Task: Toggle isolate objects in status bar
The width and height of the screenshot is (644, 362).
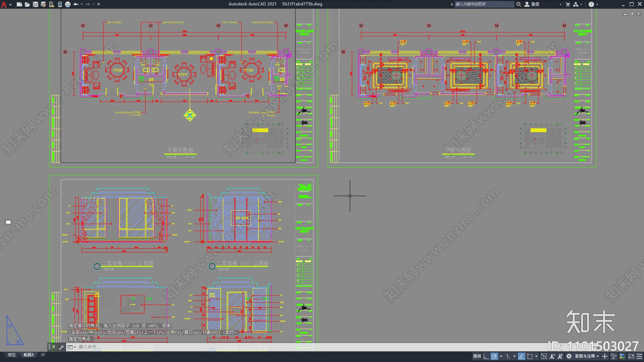Action: 613,356
